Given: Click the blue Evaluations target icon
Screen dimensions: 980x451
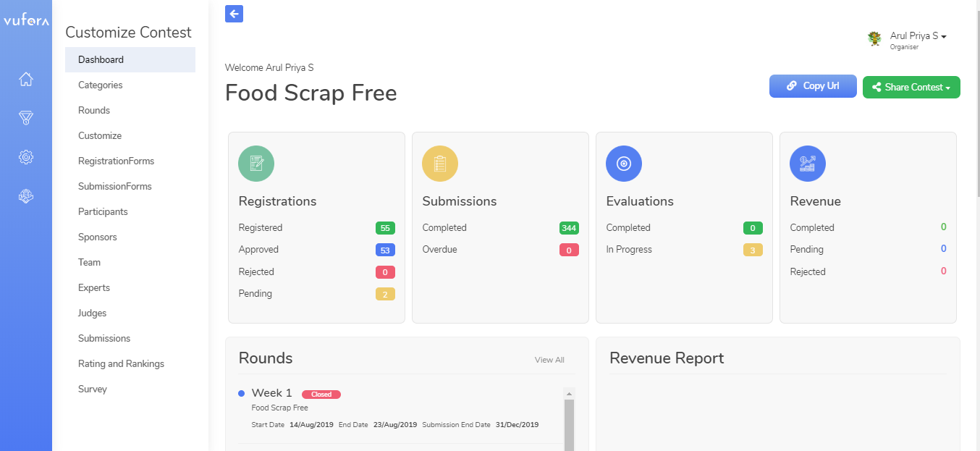Looking at the screenshot, I should pos(624,164).
